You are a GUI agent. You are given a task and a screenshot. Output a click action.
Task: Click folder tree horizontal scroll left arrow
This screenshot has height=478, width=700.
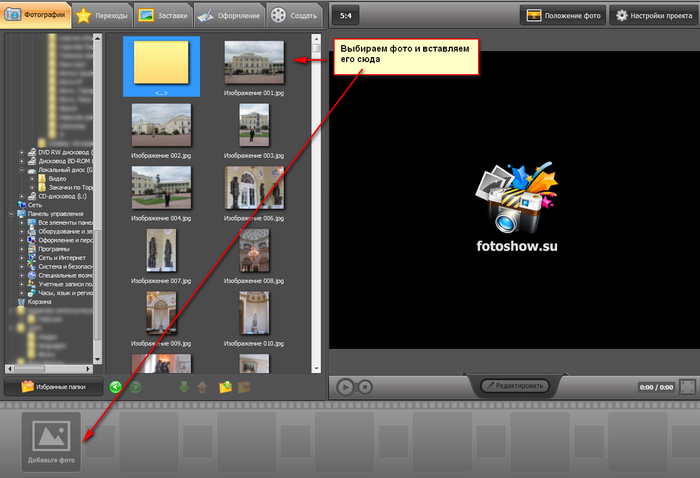pos(9,369)
